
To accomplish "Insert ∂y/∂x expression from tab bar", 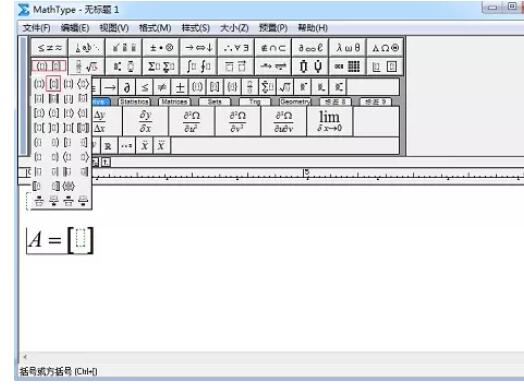I will 145,121.
